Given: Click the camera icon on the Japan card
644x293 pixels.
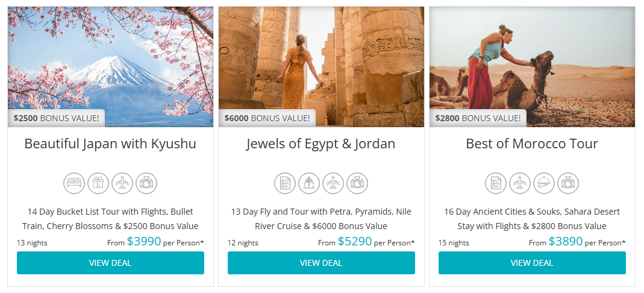Looking at the screenshot, I should point(146,183).
